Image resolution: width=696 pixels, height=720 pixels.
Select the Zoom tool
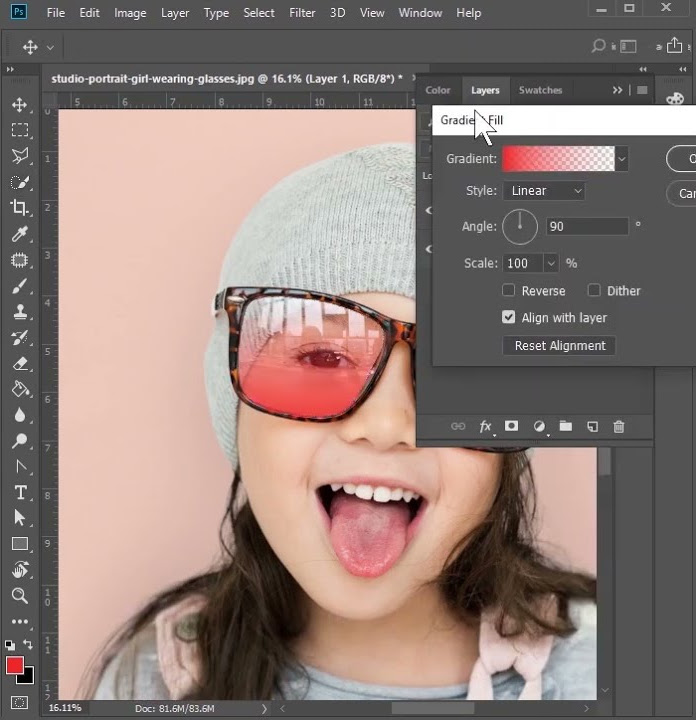tap(19, 596)
